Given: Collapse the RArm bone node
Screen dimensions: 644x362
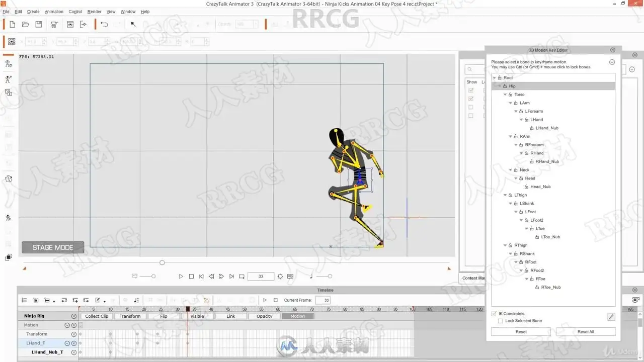Looking at the screenshot, I should [511, 137].
